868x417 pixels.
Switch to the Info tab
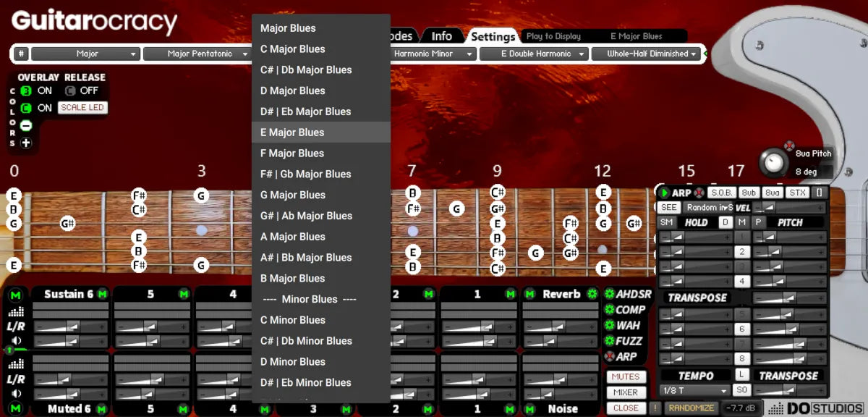[x=441, y=36]
